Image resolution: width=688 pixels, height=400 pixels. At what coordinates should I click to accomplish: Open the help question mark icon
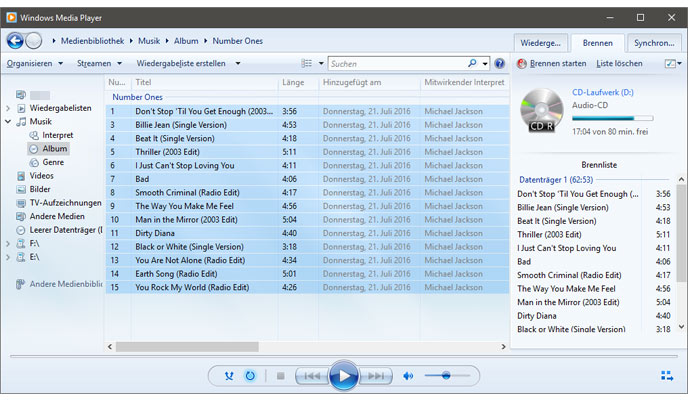(499, 64)
